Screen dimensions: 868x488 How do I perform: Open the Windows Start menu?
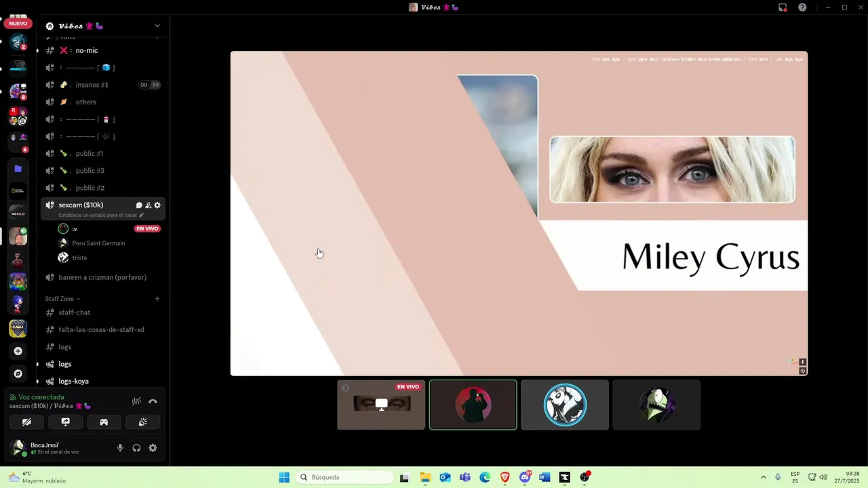pos(284,477)
